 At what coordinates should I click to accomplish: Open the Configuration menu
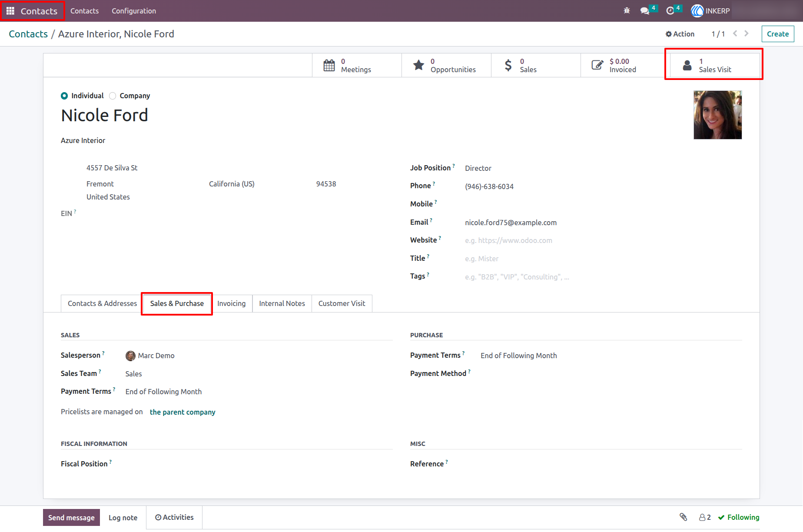tap(134, 11)
